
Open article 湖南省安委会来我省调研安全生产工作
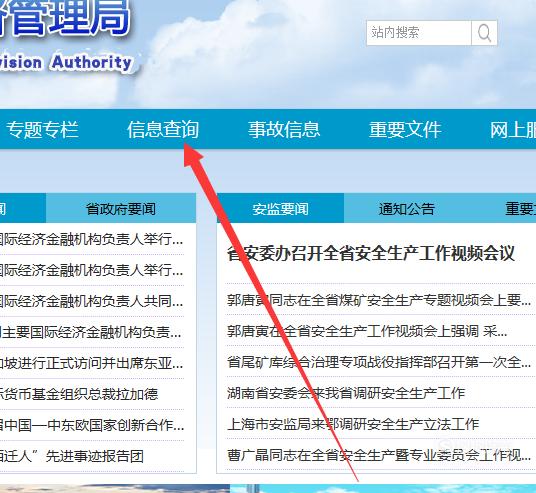click(x=346, y=393)
